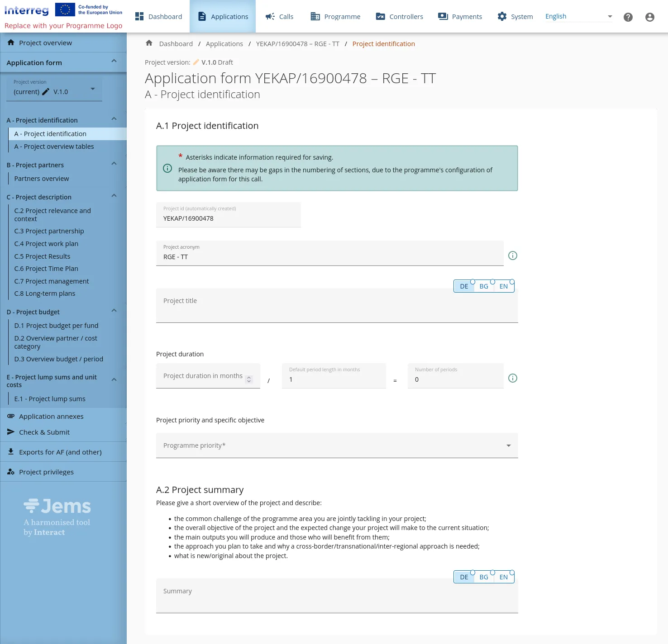Click the Project privileges people icon
The width and height of the screenshot is (668, 644).
tap(11, 472)
